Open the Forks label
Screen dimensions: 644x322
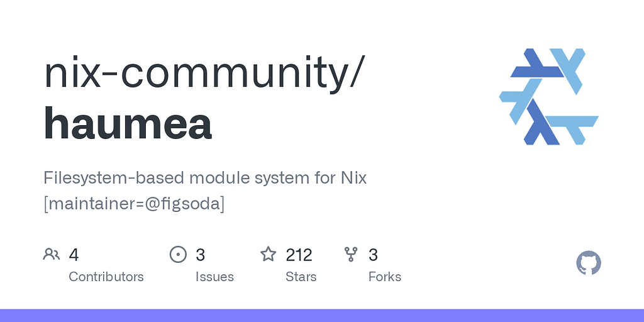coord(385,277)
